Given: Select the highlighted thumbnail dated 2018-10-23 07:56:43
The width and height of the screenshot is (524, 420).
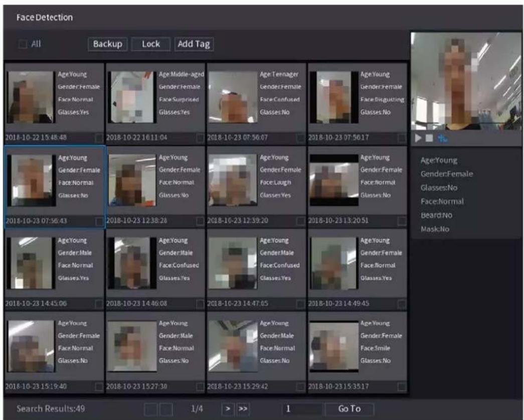Looking at the screenshot, I should coord(32,180).
